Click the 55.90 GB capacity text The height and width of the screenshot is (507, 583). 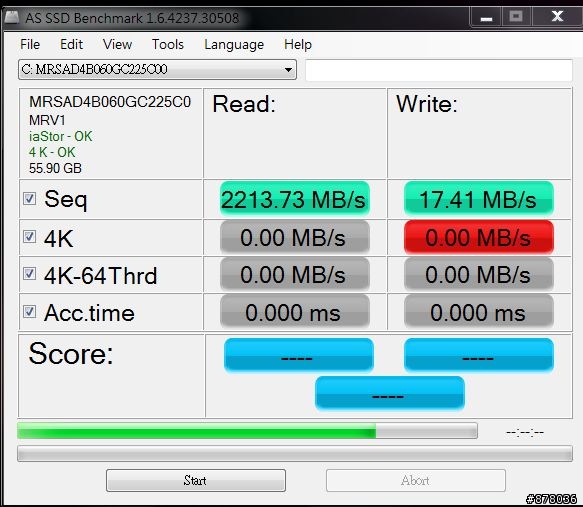(55, 168)
